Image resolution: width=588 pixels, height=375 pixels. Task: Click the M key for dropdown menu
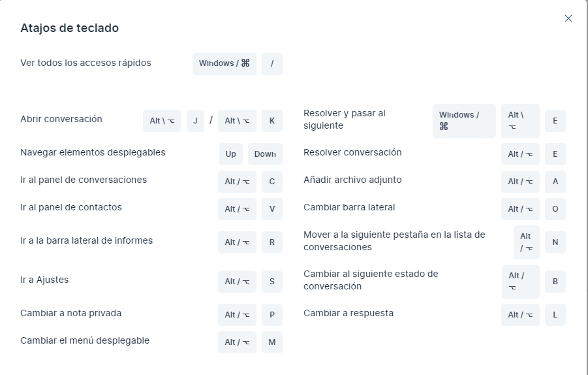click(x=272, y=342)
